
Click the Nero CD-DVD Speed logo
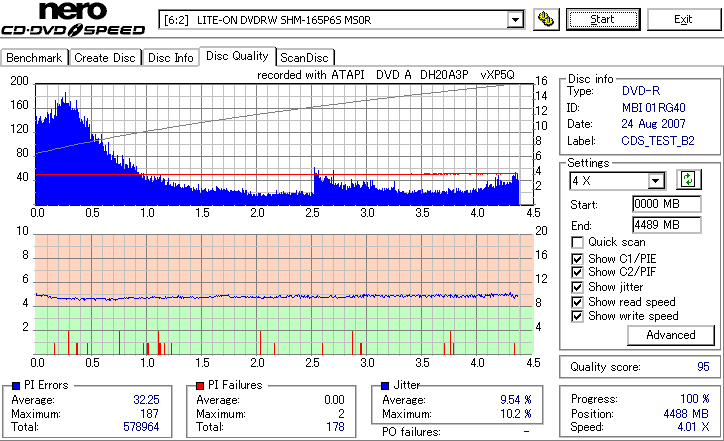coord(73,19)
